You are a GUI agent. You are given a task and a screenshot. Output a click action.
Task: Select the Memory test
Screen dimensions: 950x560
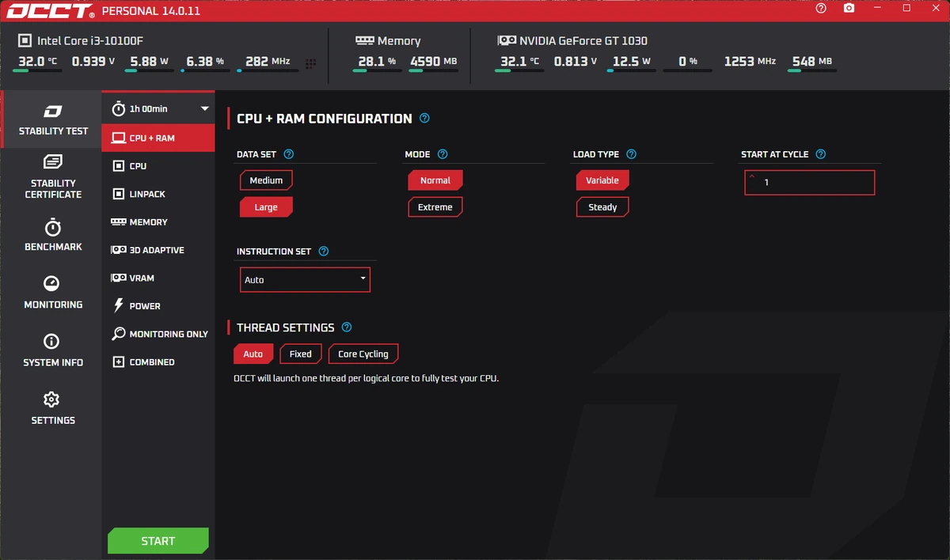coord(158,222)
